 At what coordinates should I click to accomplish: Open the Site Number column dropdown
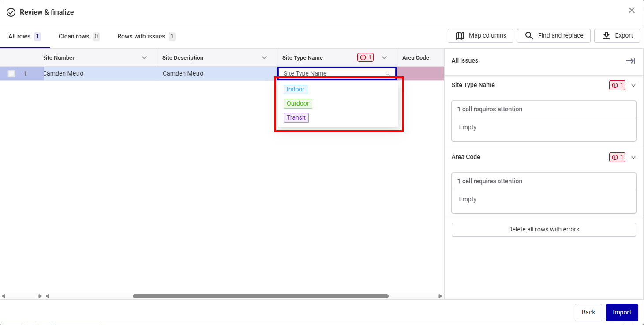(x=144, y=57)
